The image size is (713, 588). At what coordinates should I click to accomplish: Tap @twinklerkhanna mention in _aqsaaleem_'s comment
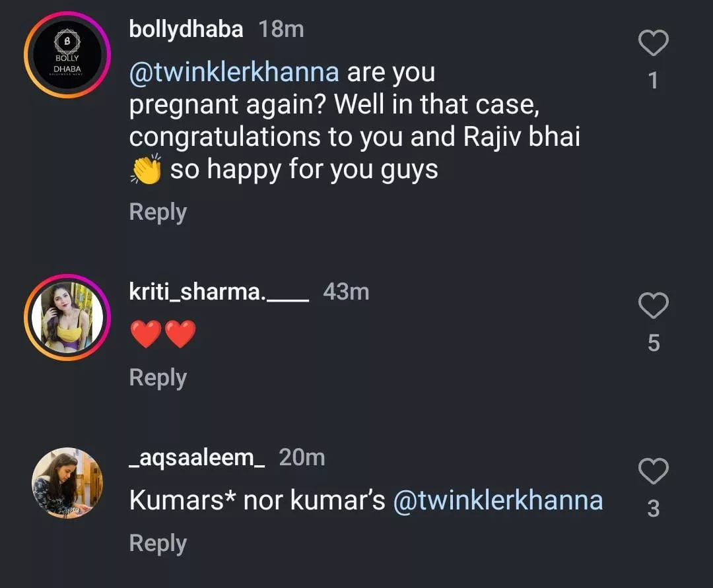[x=498, y=501]
